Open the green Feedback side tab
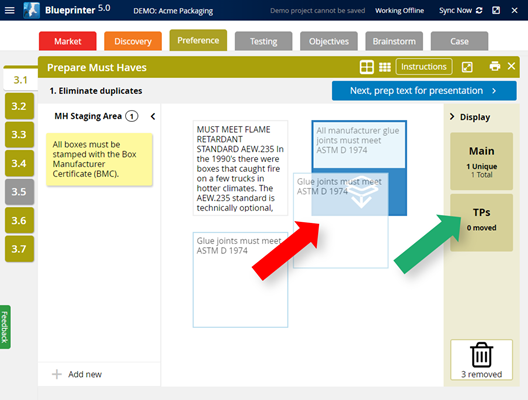The width and height of the screenshot is (528, 400). (x=5, y=327)
